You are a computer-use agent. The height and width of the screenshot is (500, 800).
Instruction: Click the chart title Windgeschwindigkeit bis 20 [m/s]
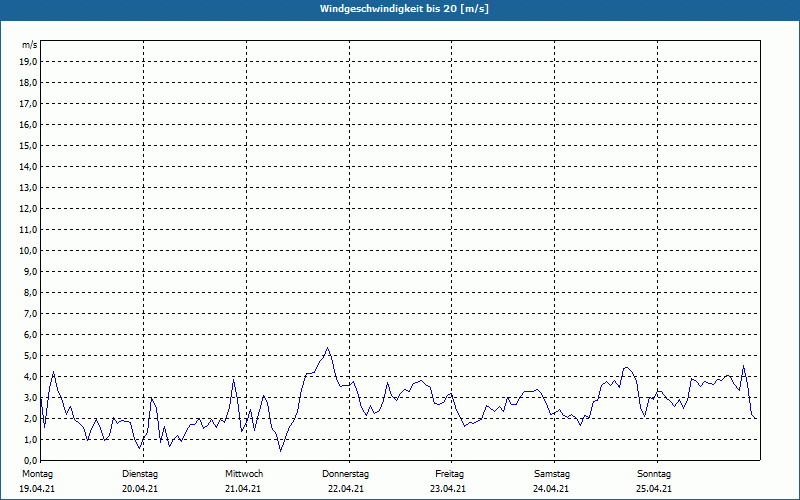tap(404, 9)
